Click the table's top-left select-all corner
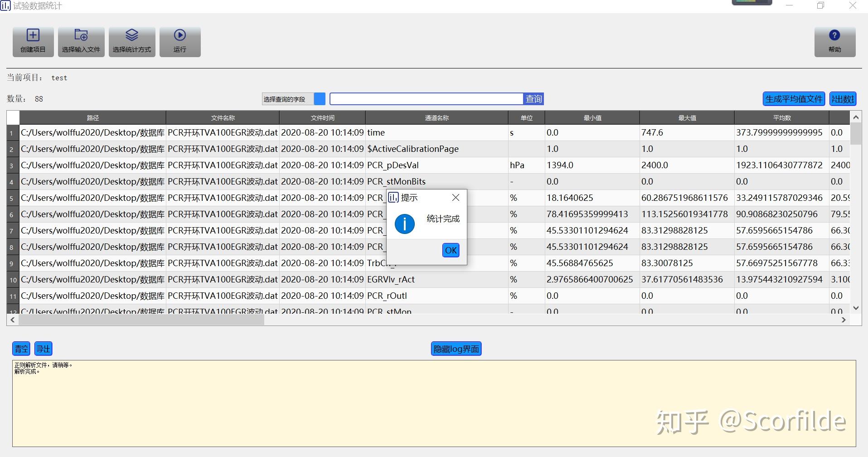Viewport: 868px width, 457px height. click(x=13, y=118)
